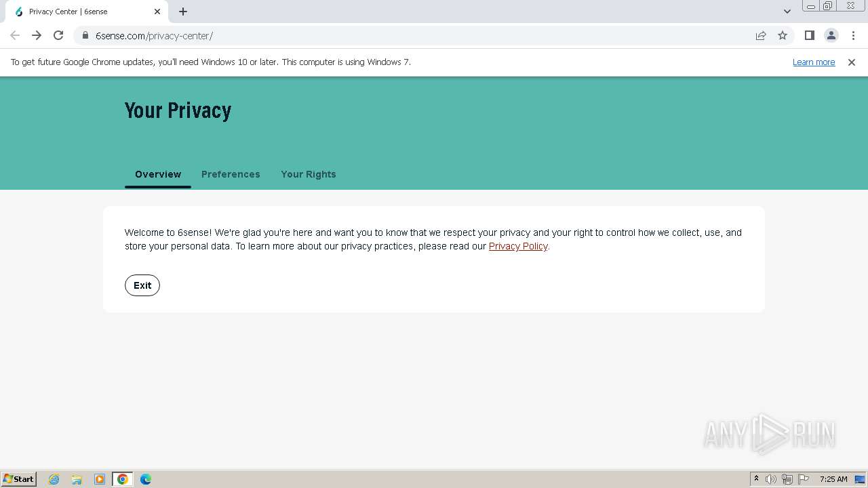Click the Exit button

click(142, 285)
